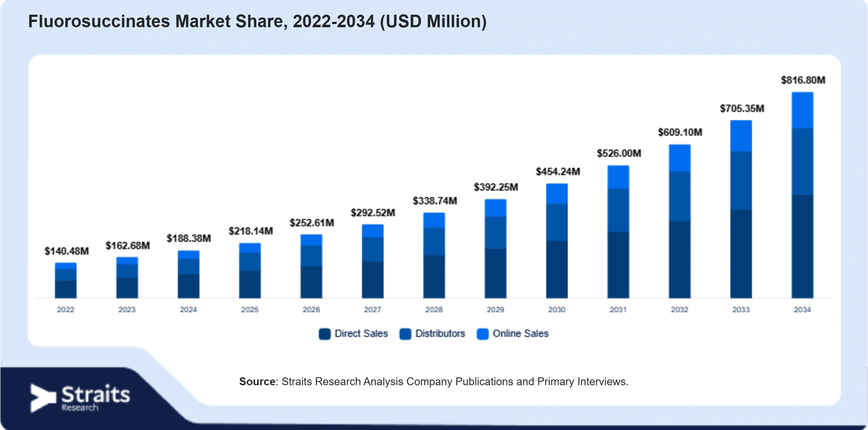
Task: Select the Distributors legend label
Action: [x=440, y=334]
